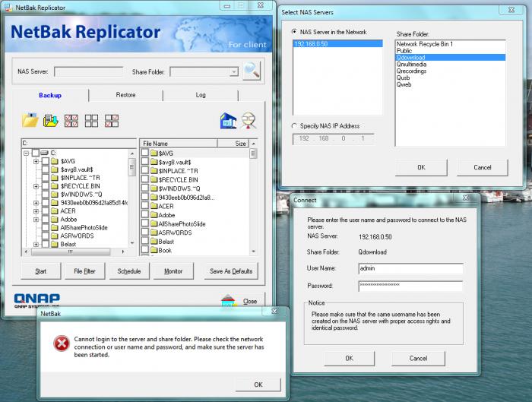Click the QNAP logo
Viewport: 532px width, 402px height.
[x=36, y=299]
